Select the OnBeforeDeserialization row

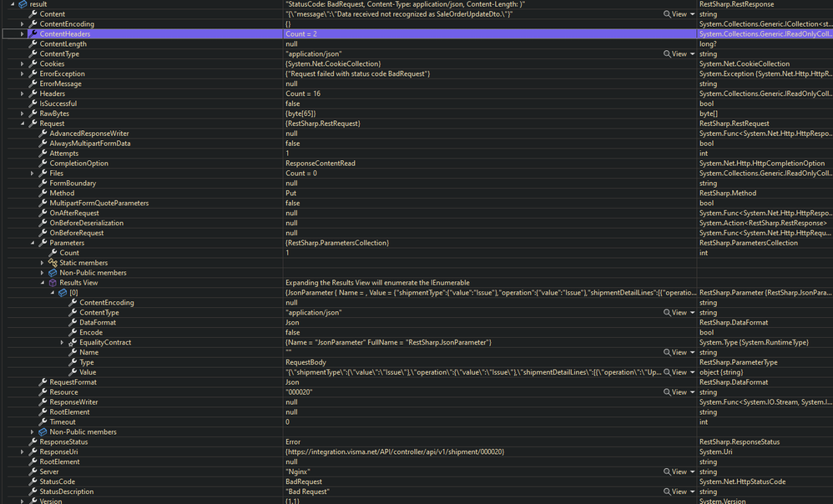point(416,223)
